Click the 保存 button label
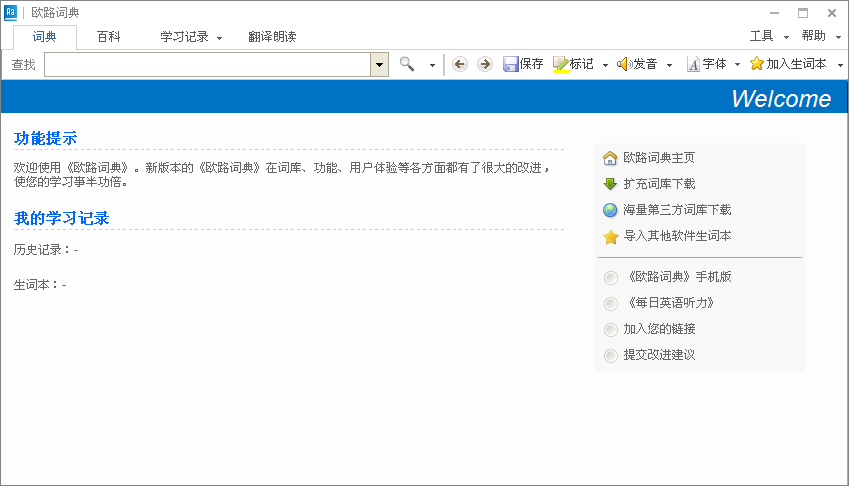Screen dimensions: 849x486 (x=531, y=64)
